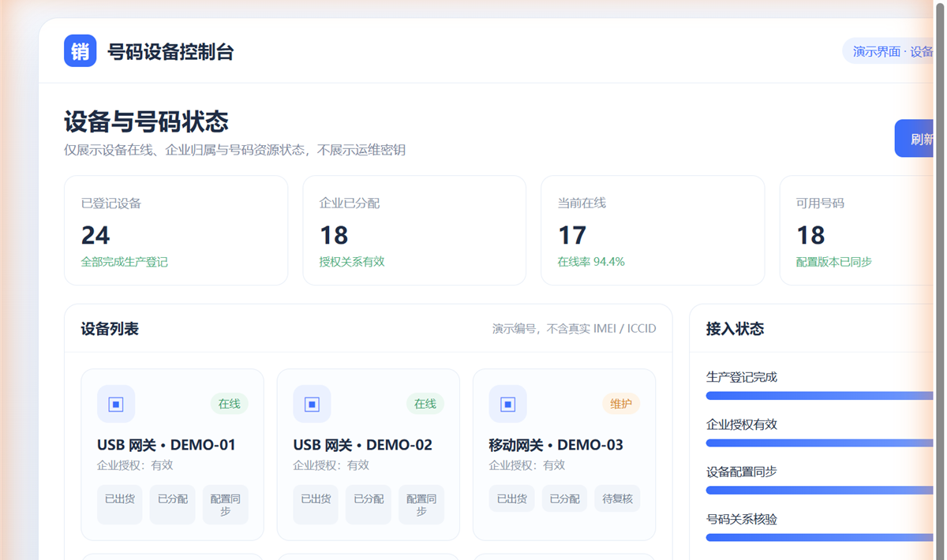Select the USB 网关 · DEMO-01 title
Viewport: 947px width, 560px height.
[x=167, y=445]
